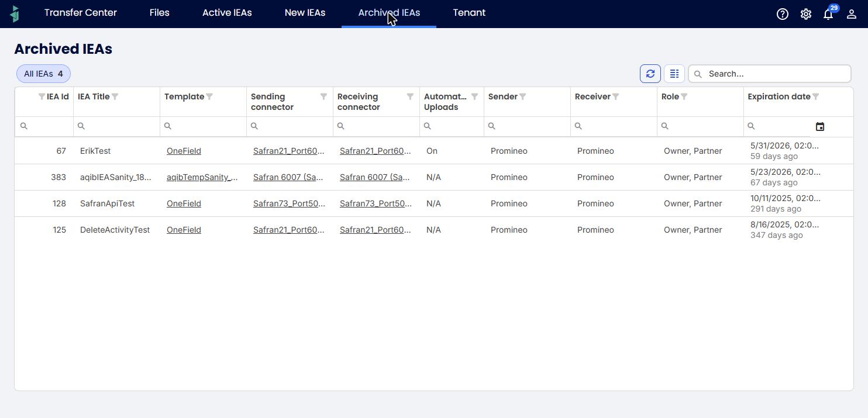Click the Sending connector filter icon

(323, 96)
